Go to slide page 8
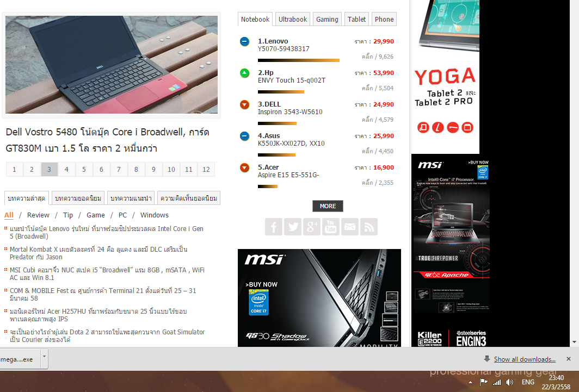 [136, 169]
